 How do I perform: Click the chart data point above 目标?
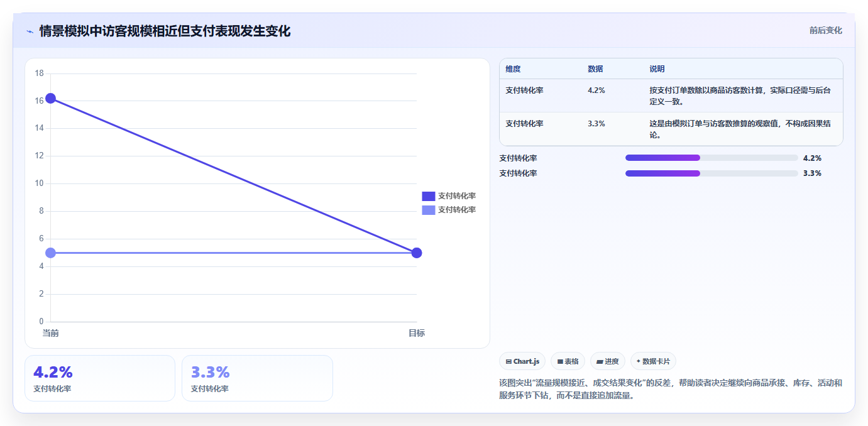click(x=416, y=253)
